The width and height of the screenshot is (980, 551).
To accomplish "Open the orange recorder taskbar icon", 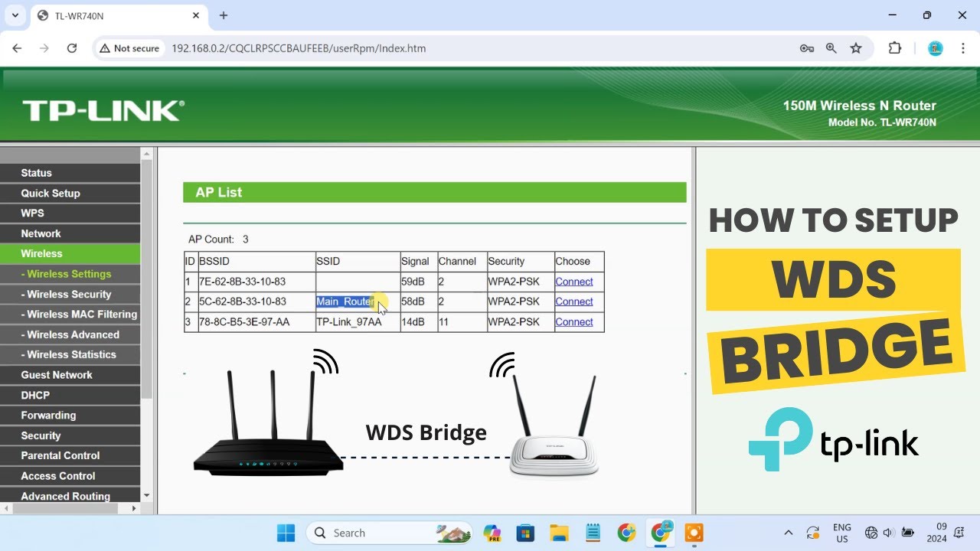I will tap(694, 533).
